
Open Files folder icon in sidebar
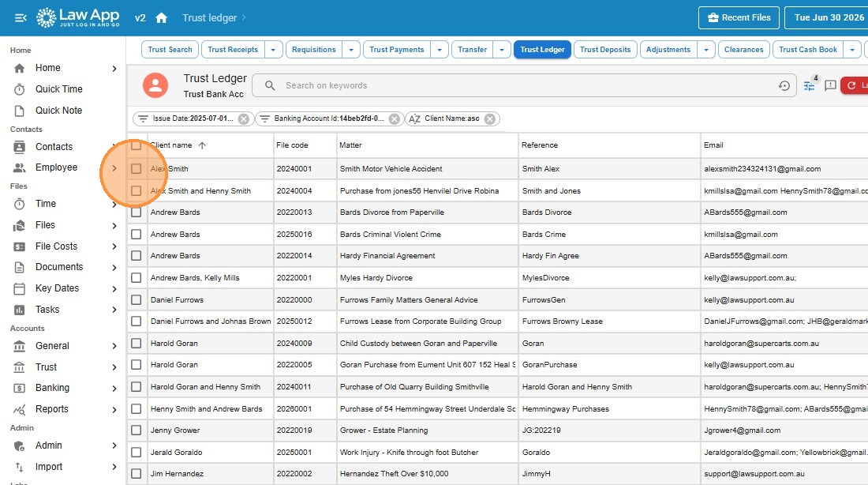pyautogui.click(x=20, y=225)
